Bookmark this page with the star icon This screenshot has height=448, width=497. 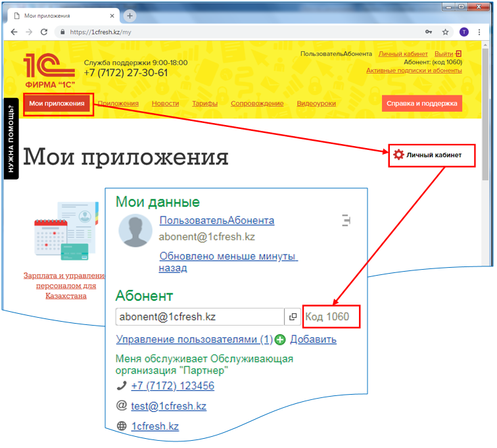[445, 32]
